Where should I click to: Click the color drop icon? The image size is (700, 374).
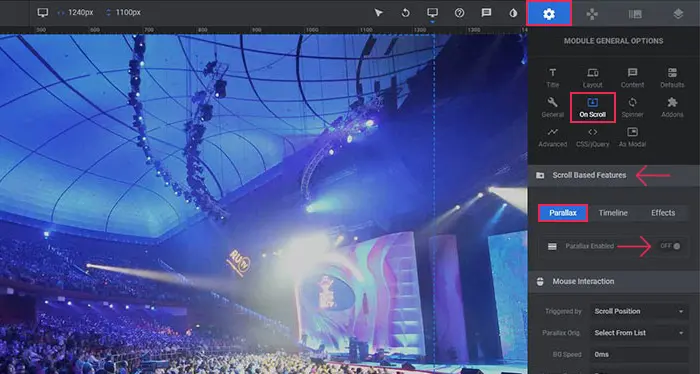tap(513, 13)
